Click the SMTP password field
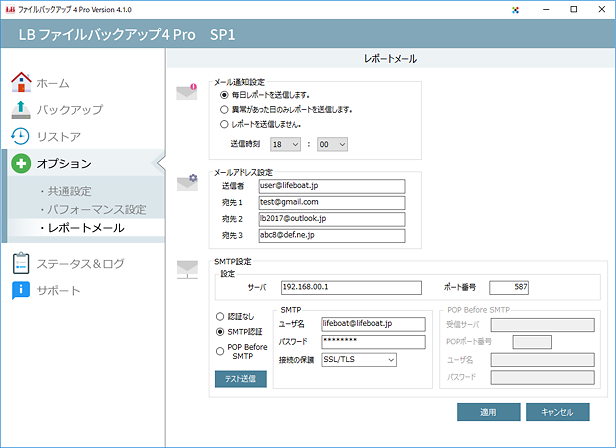This screenshot has height=448, width=616. click(x=373, y=342)
